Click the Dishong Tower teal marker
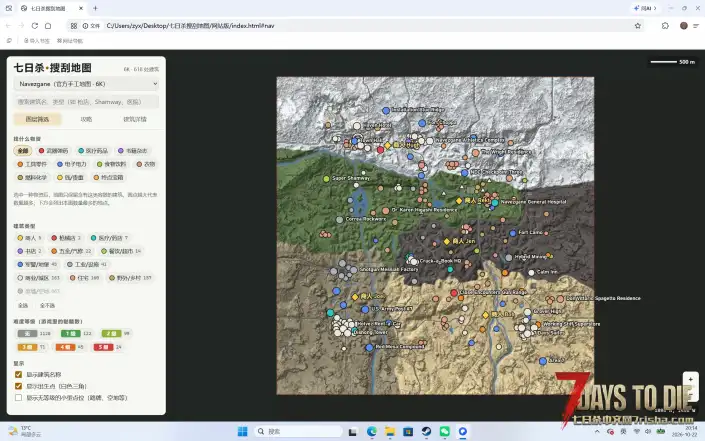 click(x=354, y=331)
